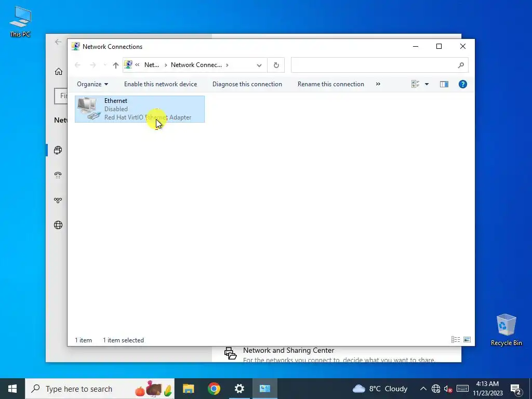
Task: Click the Back arrow in Network Connections
Action: pos(77,65)
